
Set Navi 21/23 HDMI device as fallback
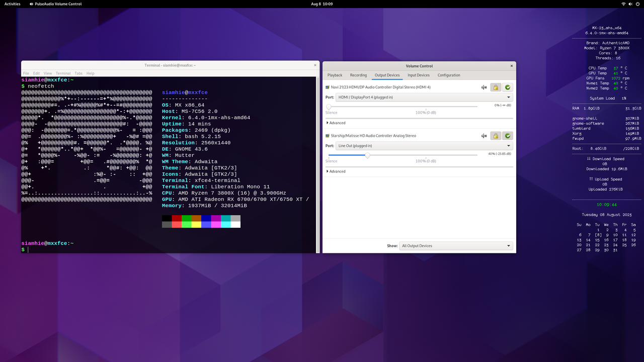click(508, 87)
